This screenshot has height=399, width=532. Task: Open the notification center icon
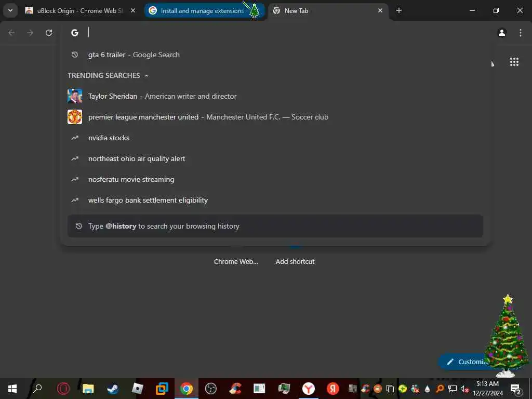click(x=516, y=389)
